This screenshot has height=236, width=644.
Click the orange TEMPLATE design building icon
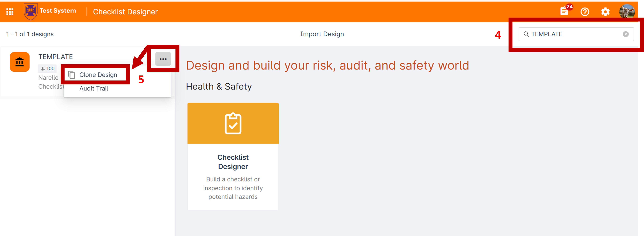[x=20, y=62]
